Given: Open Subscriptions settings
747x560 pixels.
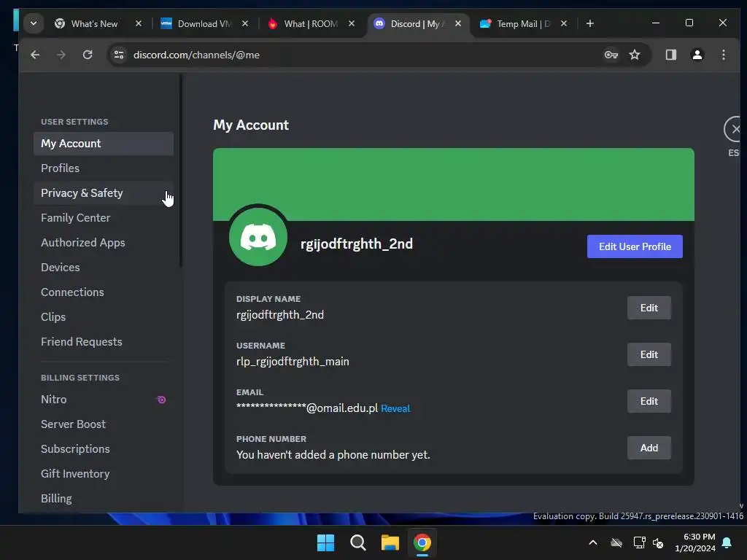Looking at the screenshot, I should pos(104,448).
